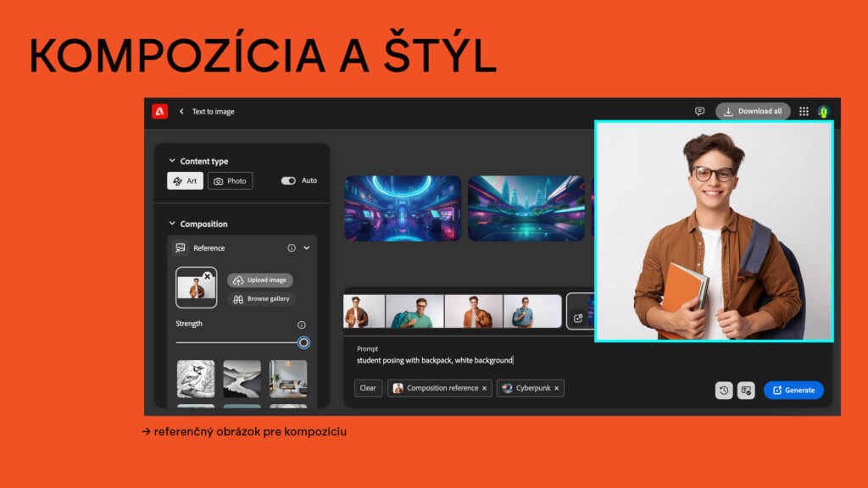The width and height of the screenshot is (868, 488).
Task: Expand the Reference dropdown chevron
Action: [x=307, y=248]
